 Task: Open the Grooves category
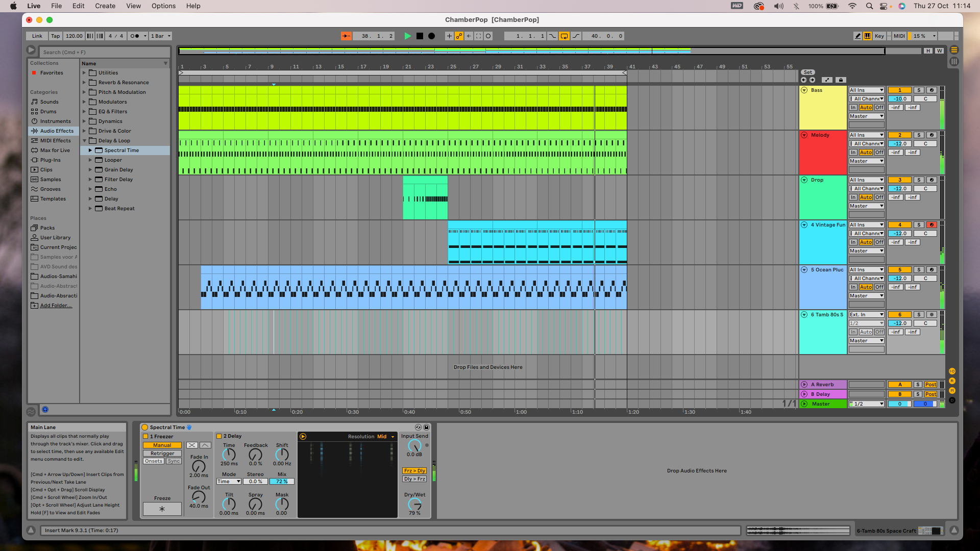(50, 189)
